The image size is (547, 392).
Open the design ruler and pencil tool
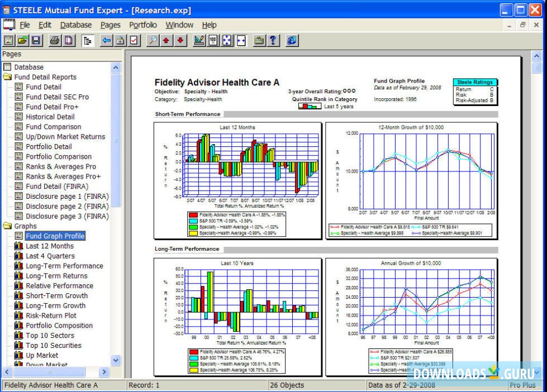tap(199, 40)
